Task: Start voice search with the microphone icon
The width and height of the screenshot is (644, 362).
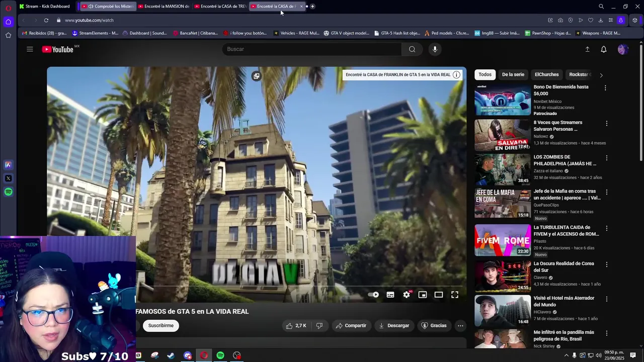Action: click(x=435, y=49)
